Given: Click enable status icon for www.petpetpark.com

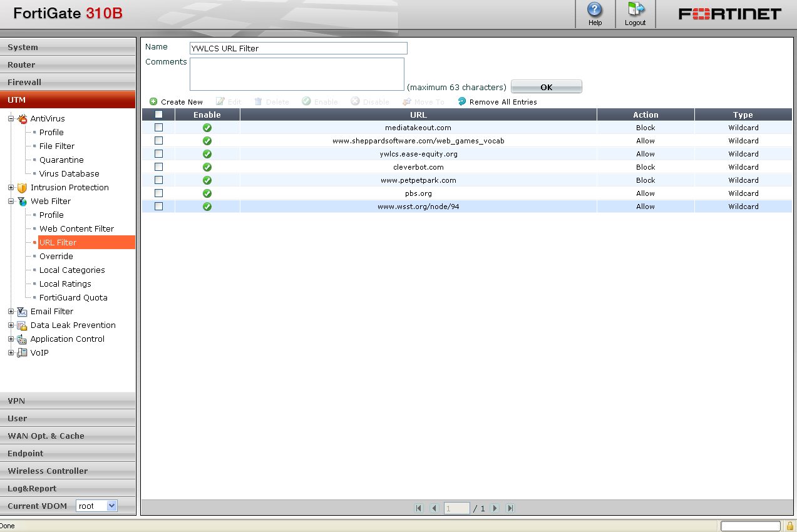Looking at the screenshot, I should point(207,180).
